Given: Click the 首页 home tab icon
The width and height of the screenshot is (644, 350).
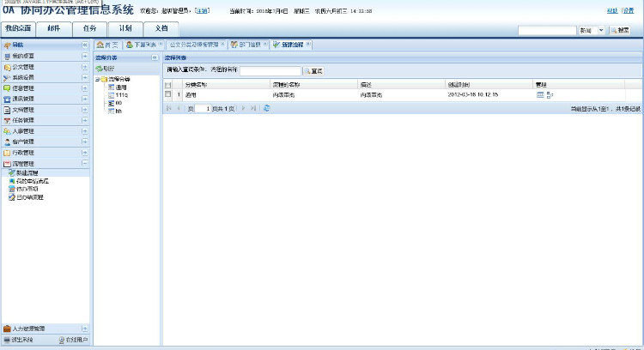Looking at the screenshot, I should pos(100,44).
